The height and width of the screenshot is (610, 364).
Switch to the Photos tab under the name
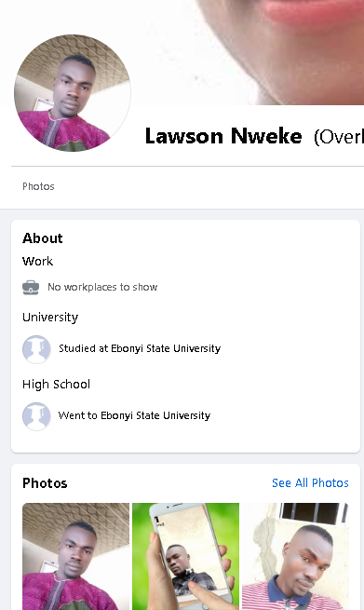pyautogui.click(x=38, y=186)
